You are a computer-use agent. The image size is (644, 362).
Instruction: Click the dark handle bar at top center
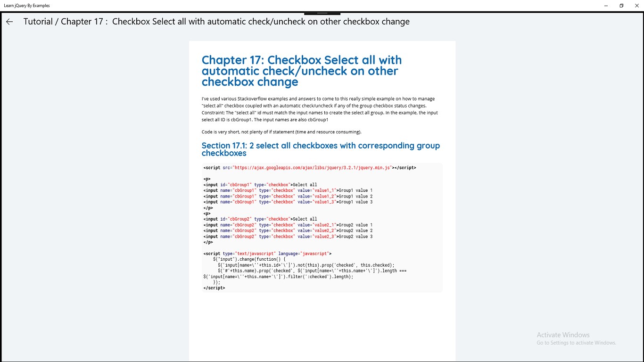(322, 13)
